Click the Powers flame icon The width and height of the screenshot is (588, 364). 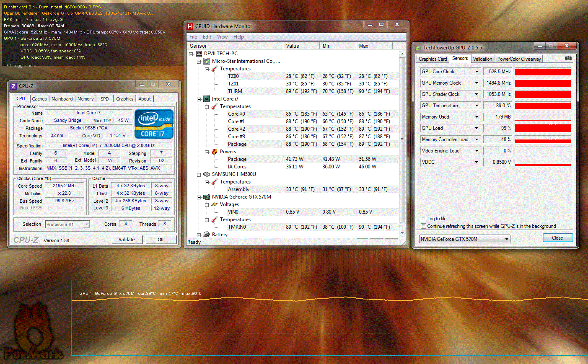(215, 152)
